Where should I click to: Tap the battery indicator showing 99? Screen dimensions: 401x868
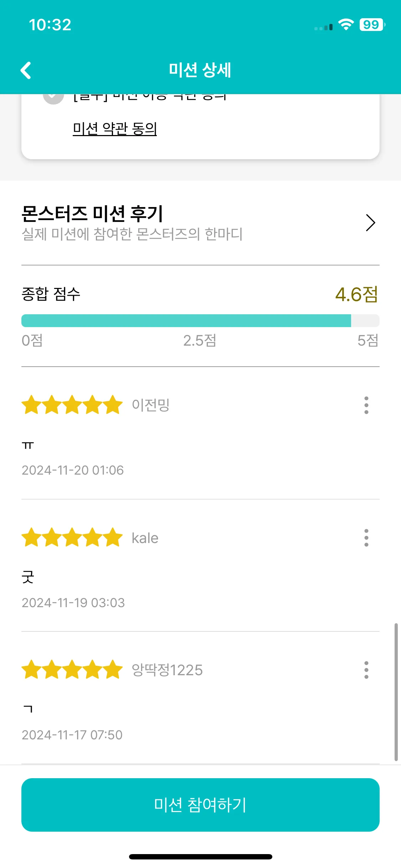coord(372,25)
